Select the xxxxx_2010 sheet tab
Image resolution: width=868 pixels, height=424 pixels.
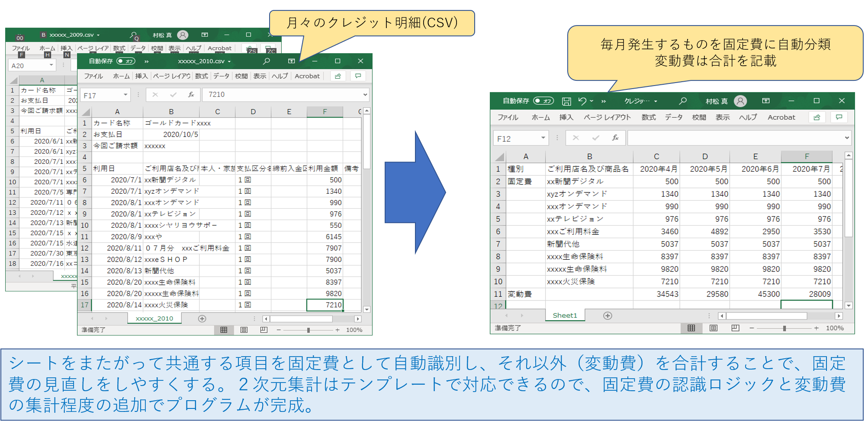coord(154,319)
